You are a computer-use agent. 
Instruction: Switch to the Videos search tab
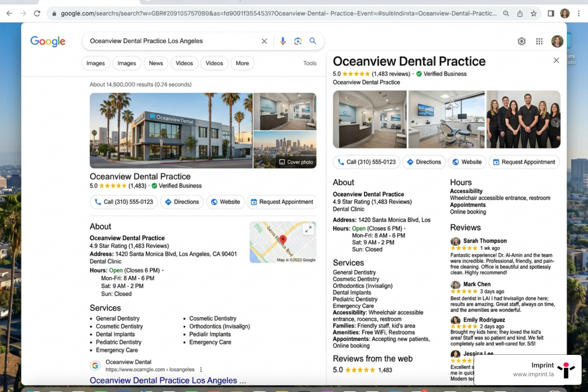click(184, 63)
